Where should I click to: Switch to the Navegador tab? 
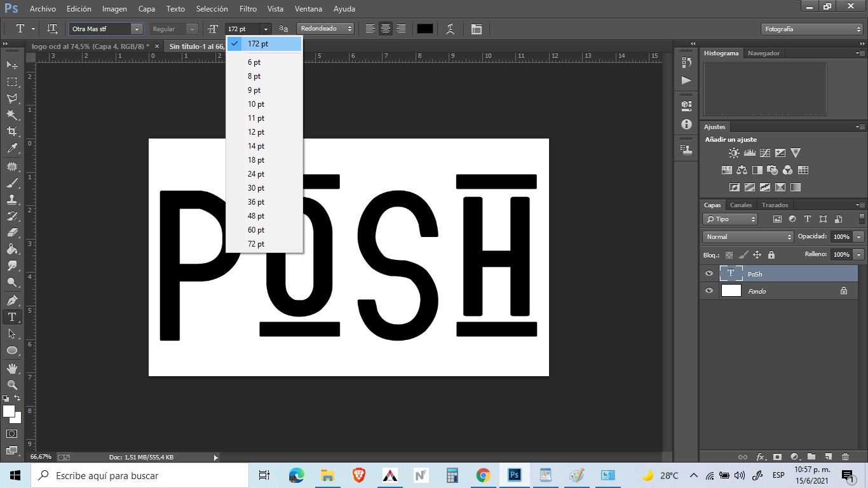click(763, 53)
